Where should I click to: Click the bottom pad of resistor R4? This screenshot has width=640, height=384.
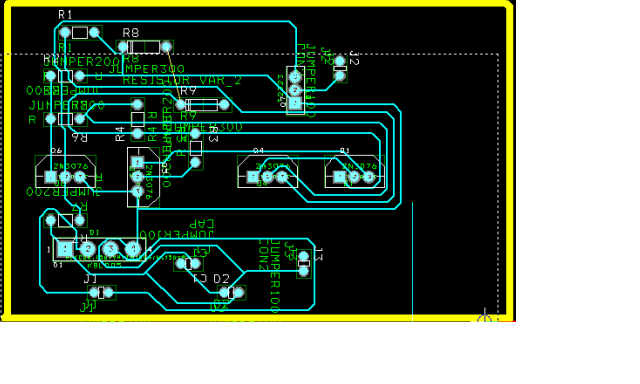click(x=138, y=133)
